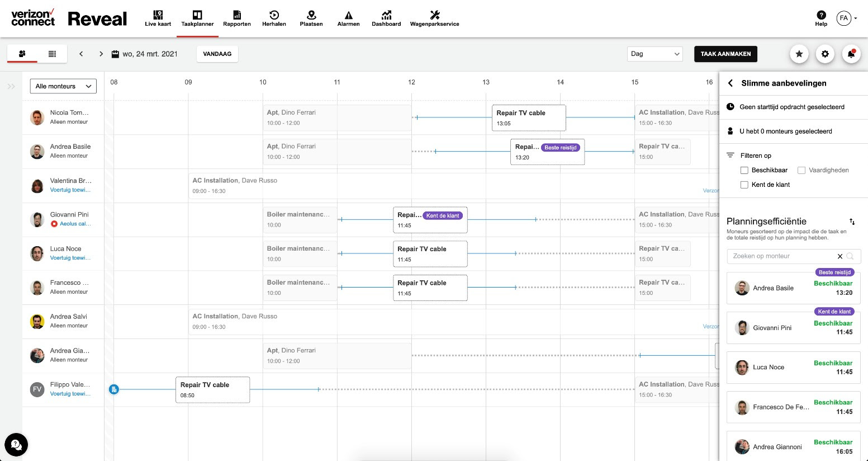Viewport: 868px width, 461px height.
Task: Open Valentina's AC Installation 09:00 - 16:30 task
Action: point(453,186)
